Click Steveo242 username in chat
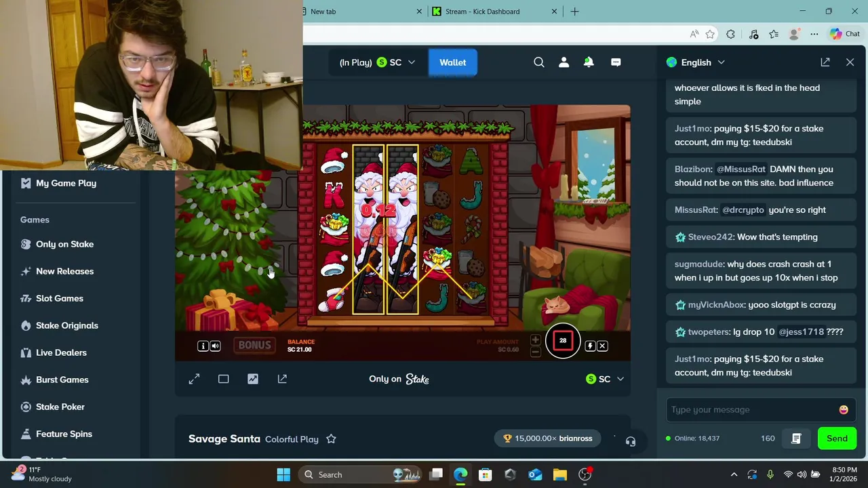 pyautogui.click(x=711, y=237)
